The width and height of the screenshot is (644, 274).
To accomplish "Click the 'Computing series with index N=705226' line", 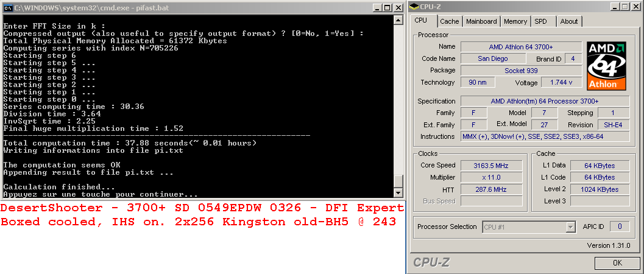I will tap(91, 48).
